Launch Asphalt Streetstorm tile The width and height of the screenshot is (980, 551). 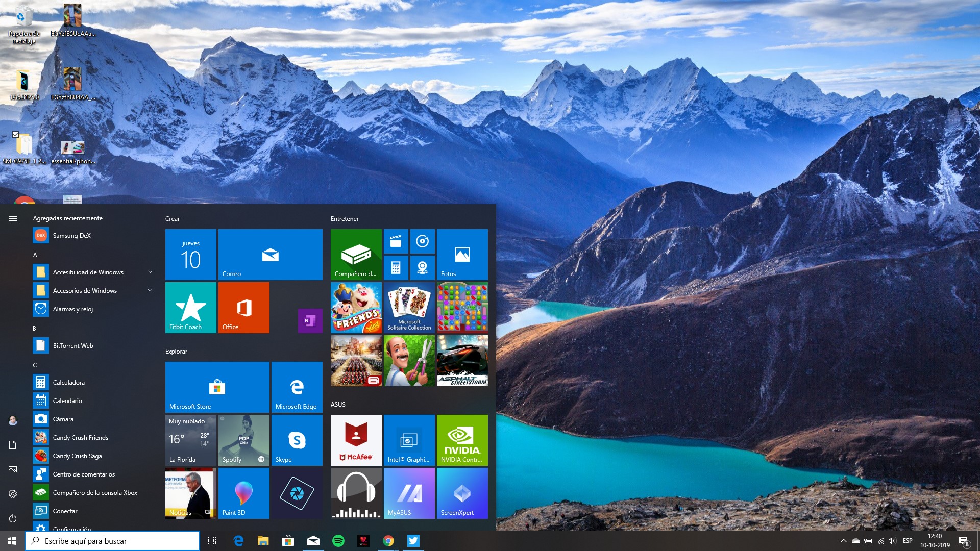coord(462,361)
